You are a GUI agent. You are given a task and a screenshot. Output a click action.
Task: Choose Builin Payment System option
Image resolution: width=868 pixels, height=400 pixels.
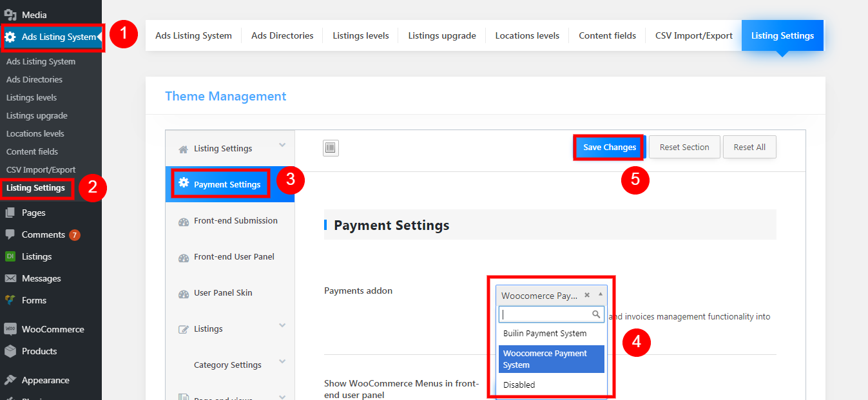(x=552, y=334)
